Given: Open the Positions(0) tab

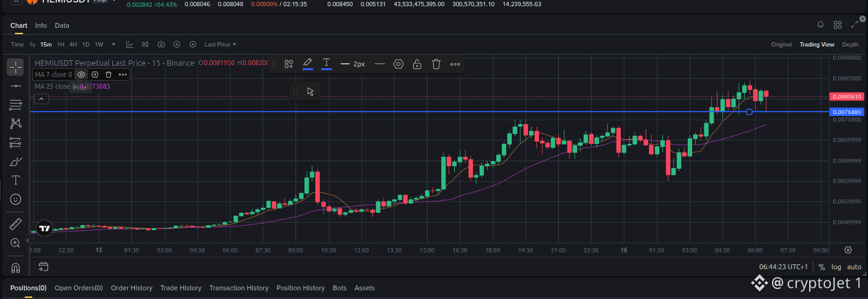Looking at the screenshot, I should (28, 288).
